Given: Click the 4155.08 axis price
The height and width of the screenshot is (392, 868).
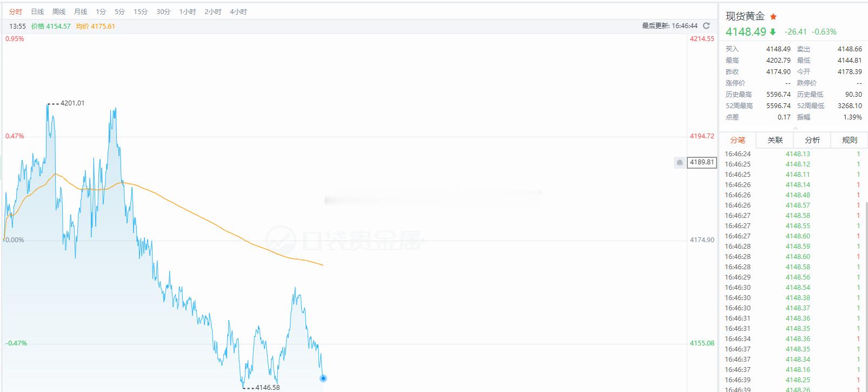Looking at the screenshot, I should (x=702, y=343).
